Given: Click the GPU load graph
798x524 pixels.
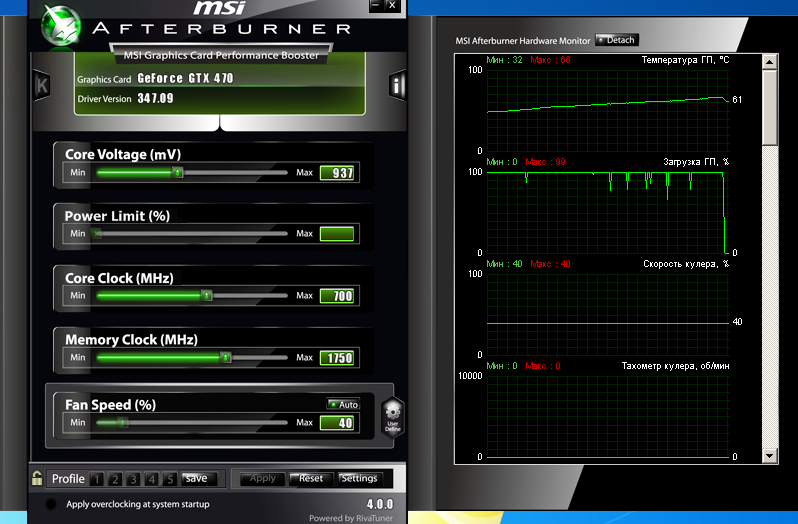Looking at the screenshot, I should coord(608,213).
